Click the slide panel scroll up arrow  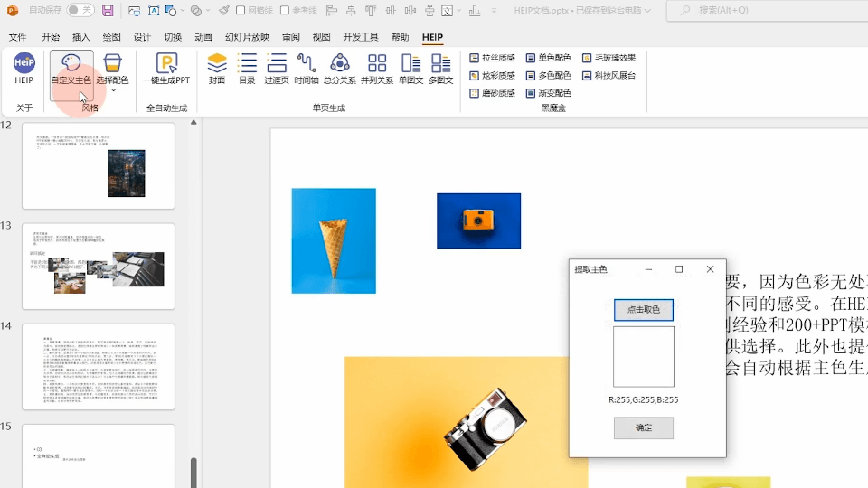point(193,122)
